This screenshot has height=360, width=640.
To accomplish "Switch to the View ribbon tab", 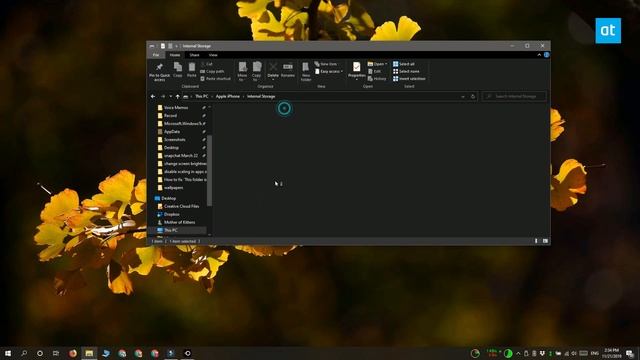I will 213,55.
